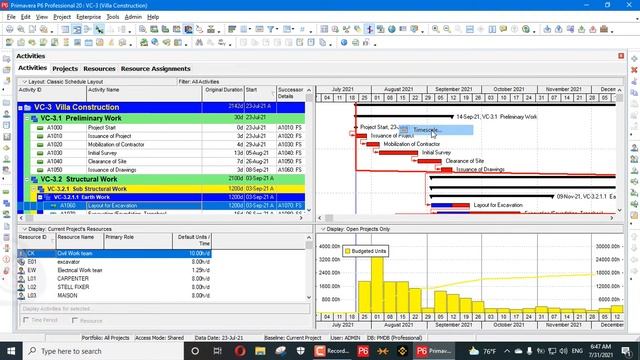Click the Gantt chart horizontal scrollbar
The height and width of the screenshot is (360, 640).
tap(465, 218)
